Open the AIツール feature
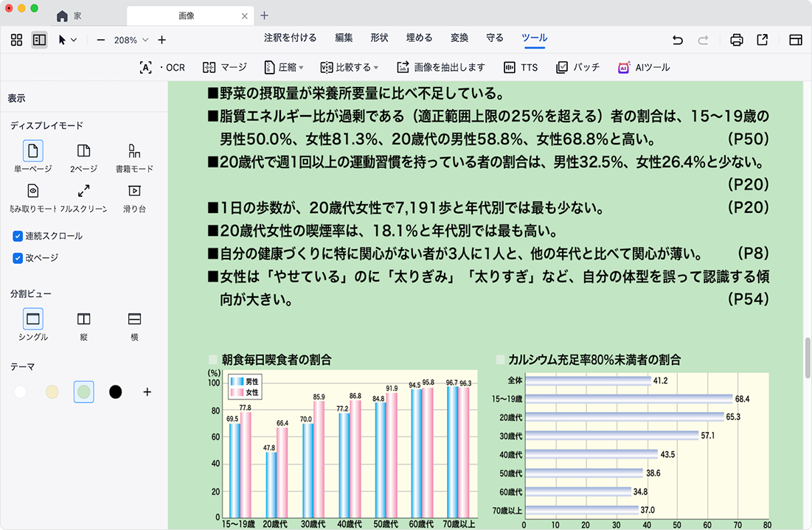 (644, 67)
